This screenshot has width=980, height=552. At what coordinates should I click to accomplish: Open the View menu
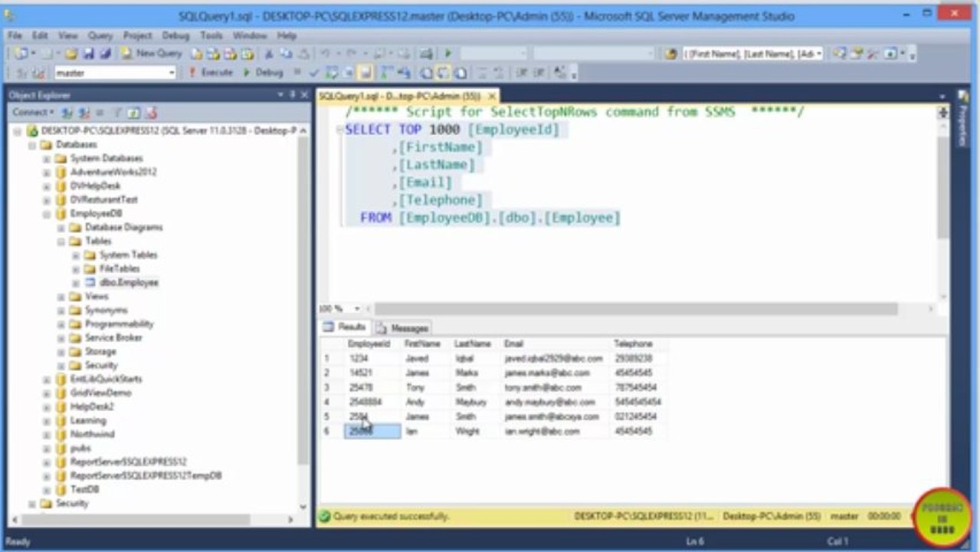[68, 35]
